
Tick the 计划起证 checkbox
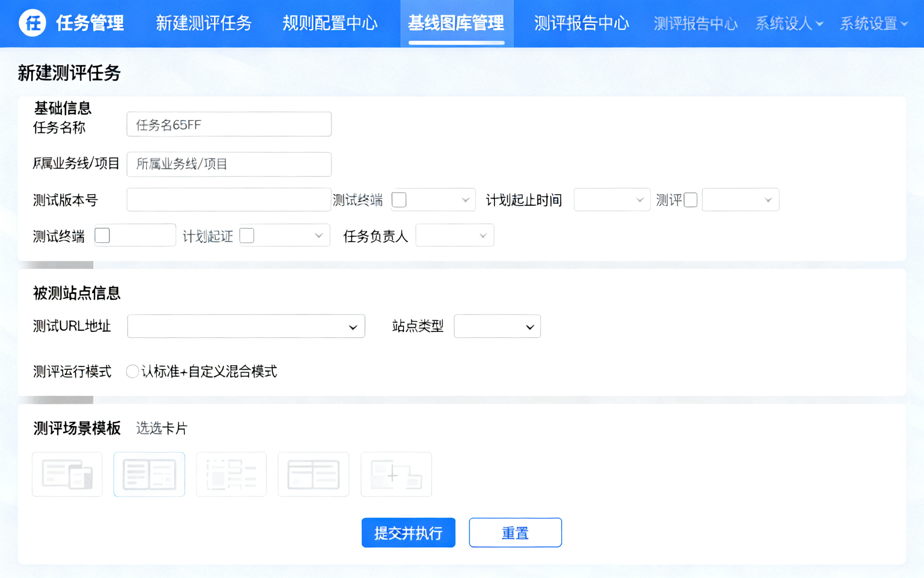click(x=247, y=236)
